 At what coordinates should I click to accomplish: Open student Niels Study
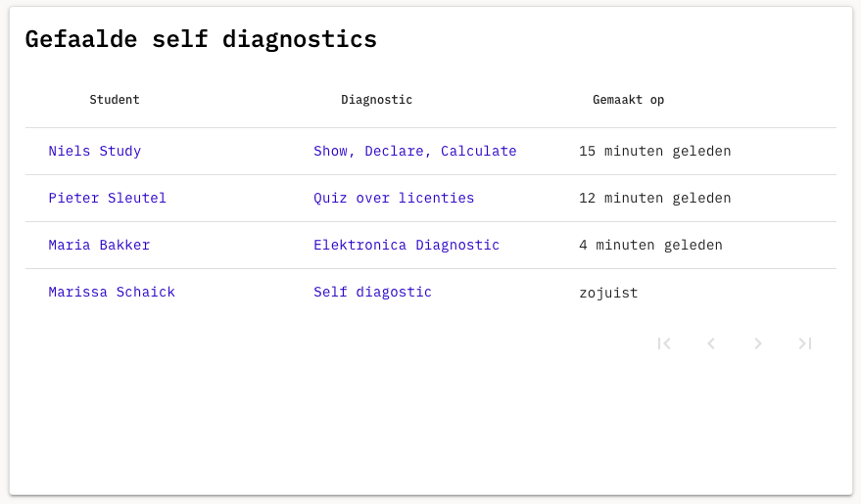pos(94,152)
